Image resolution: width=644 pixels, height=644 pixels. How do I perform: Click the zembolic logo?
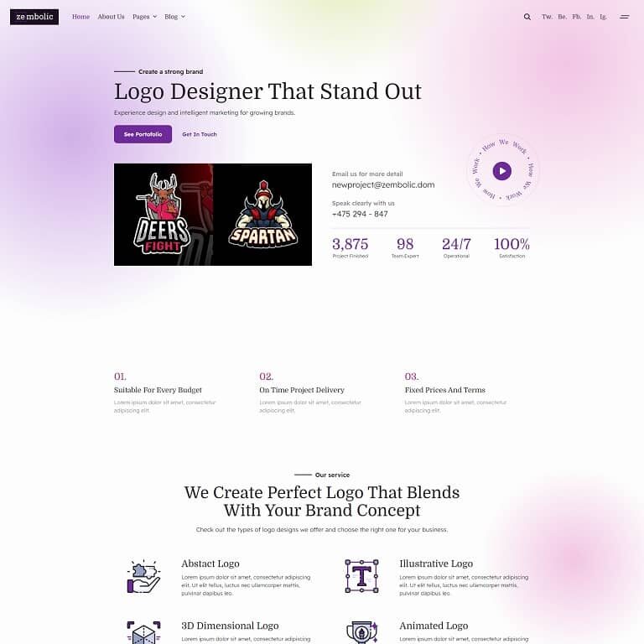(34, 17)
